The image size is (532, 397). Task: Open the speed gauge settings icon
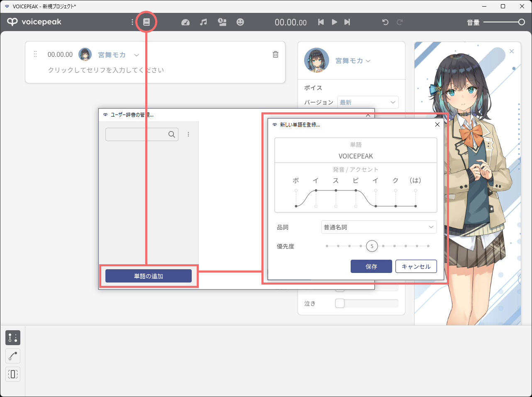185,22
